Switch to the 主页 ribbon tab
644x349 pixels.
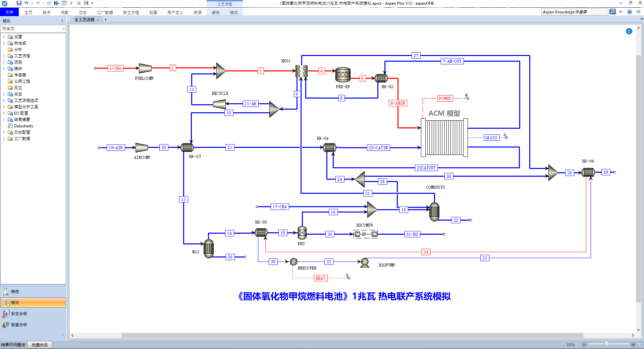[29, 12]
